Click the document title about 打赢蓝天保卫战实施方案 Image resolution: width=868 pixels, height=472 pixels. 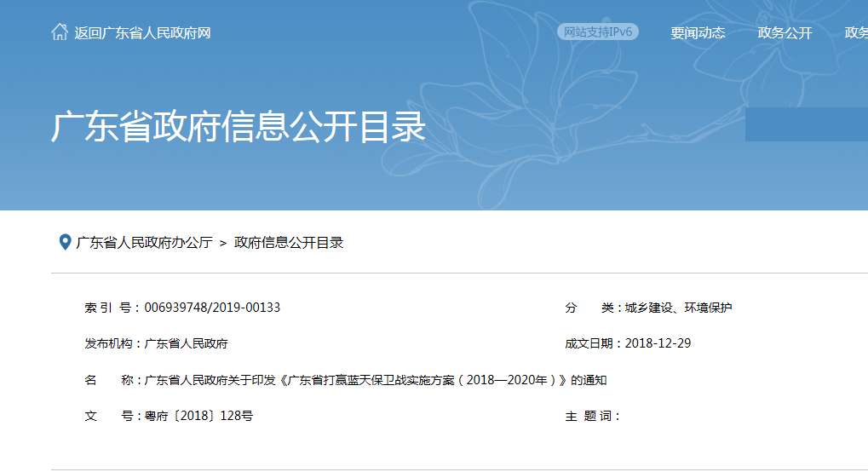coord(376,381)
